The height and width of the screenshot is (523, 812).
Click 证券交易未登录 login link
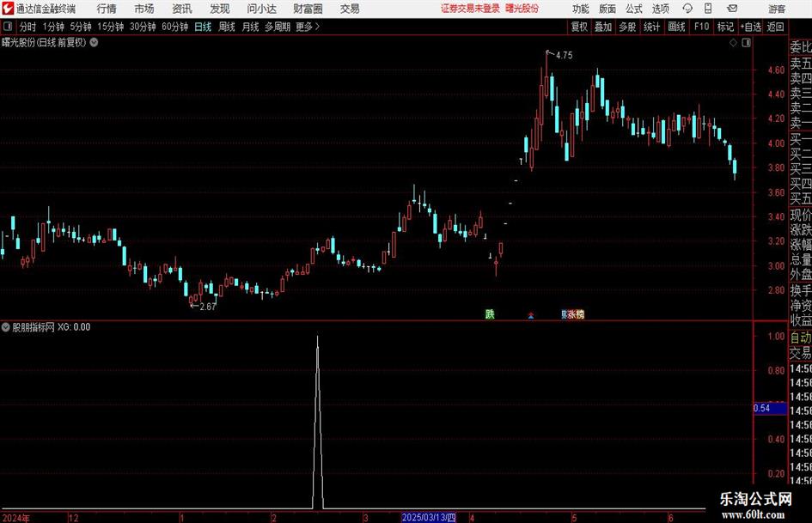coord(470,9)
